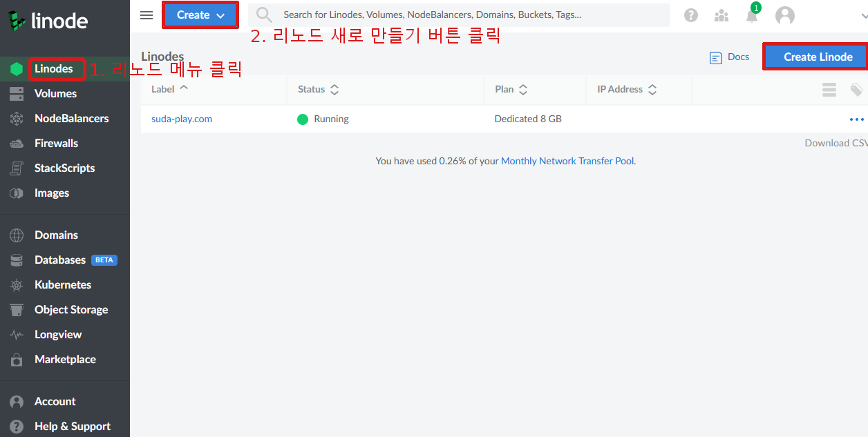The width and height of the screenshot is (868, 437).
Task: Go to Images in the sidebar
Action: pos(52,193)
